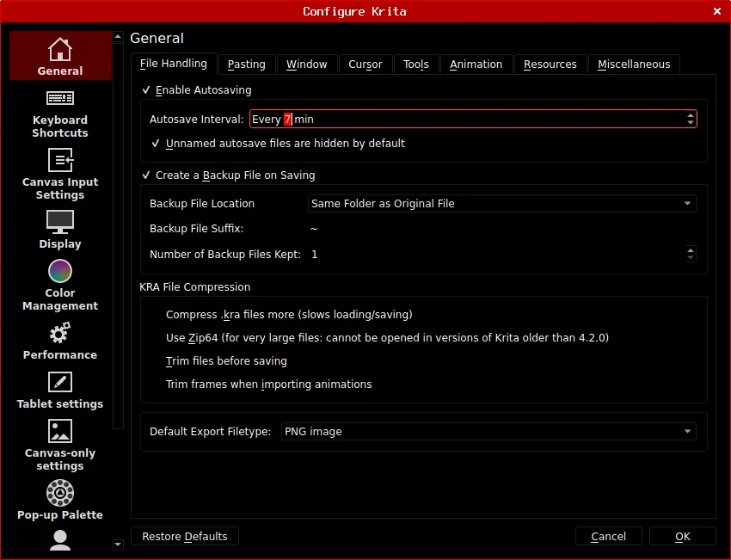Switch to the Animation tab
This screenshot has width=731, height=560.
click(476, 65)
